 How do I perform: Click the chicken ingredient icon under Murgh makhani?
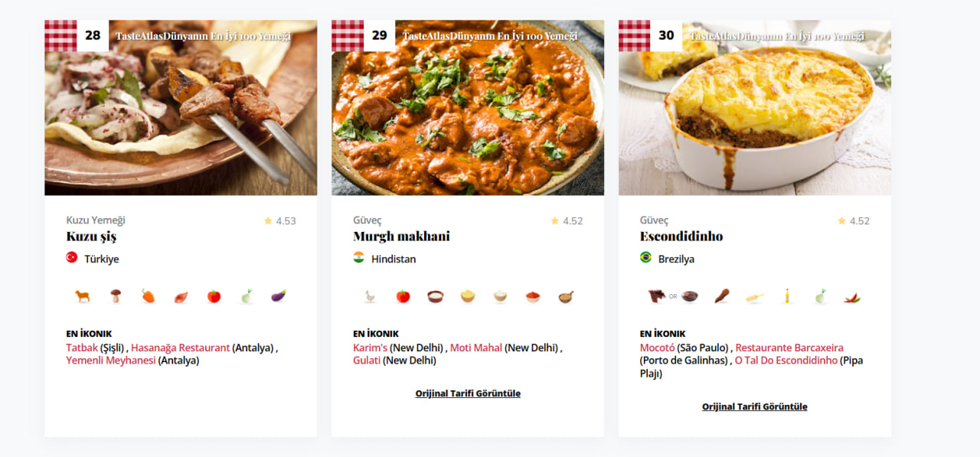[370, 296]
